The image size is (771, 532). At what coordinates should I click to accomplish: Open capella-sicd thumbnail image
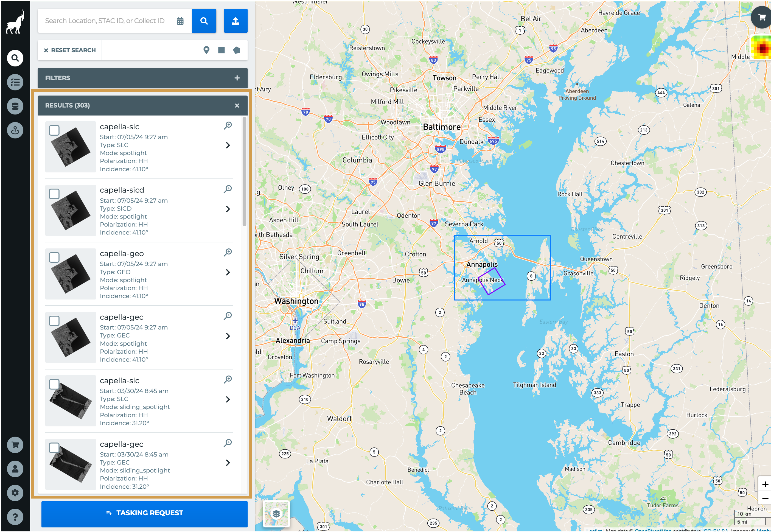coord(71,210)
